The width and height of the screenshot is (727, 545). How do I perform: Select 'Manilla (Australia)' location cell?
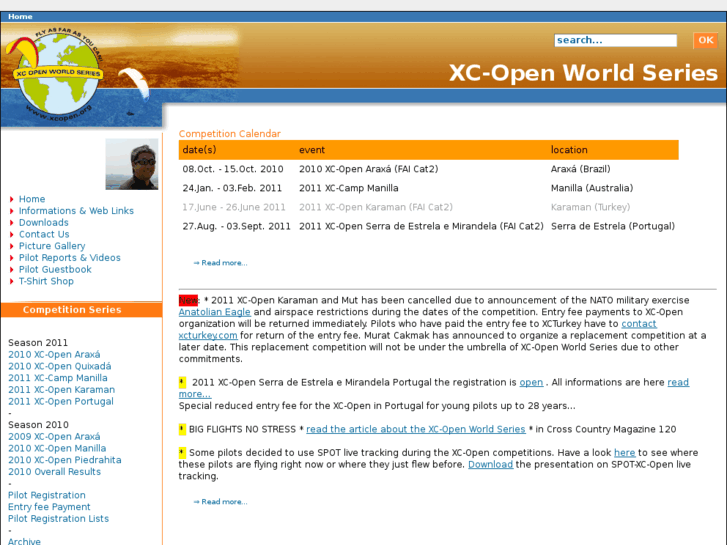coord(592,188)
